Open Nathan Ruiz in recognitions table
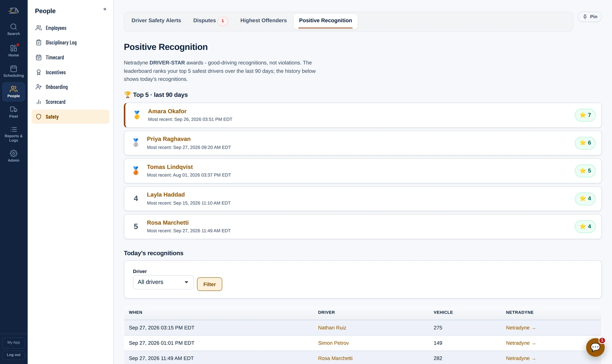Image resolution: width=612 pixels, height=364 pixels. (332, 328)
